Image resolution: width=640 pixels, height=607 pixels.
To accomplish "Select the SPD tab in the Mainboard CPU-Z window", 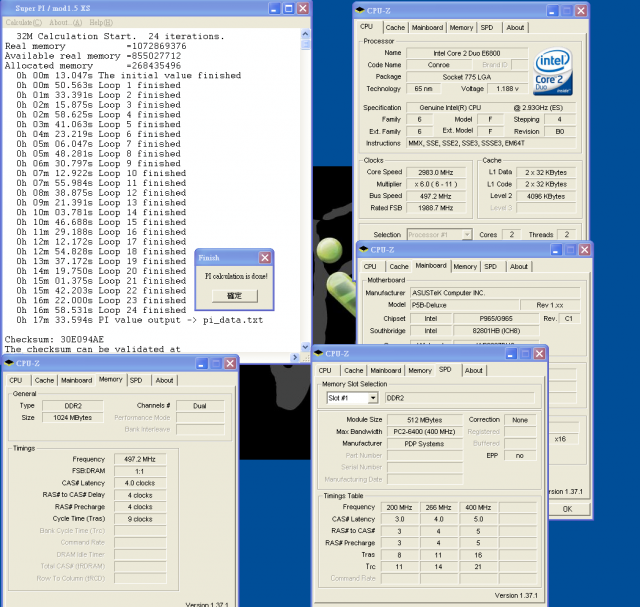I will coord(491,266).
